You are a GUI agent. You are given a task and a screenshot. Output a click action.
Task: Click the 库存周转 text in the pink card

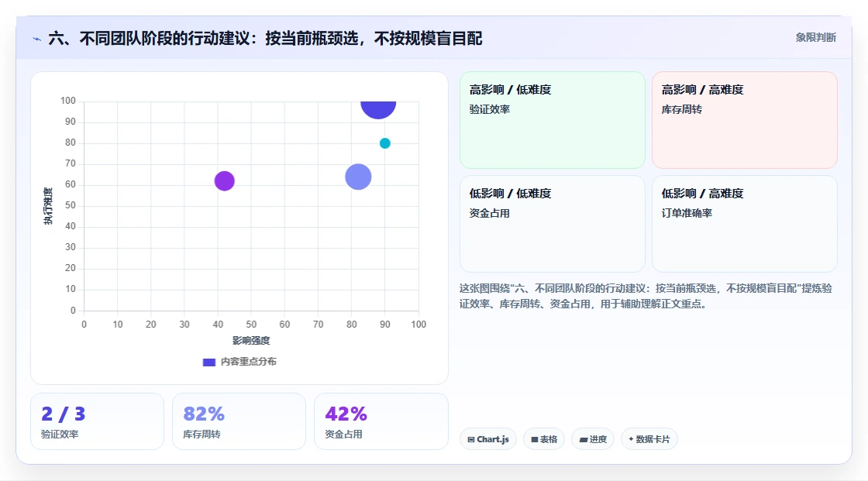coord(682,109)
